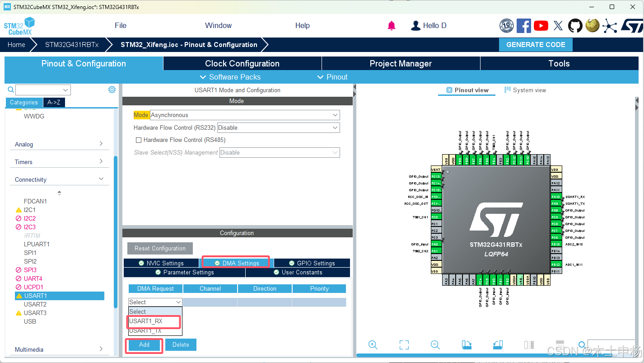Image resolution: width=644 pixels, height=363 pixels.
Task: Choose USART1_RX from the DMA request list
Action: [x=155, y=321]
